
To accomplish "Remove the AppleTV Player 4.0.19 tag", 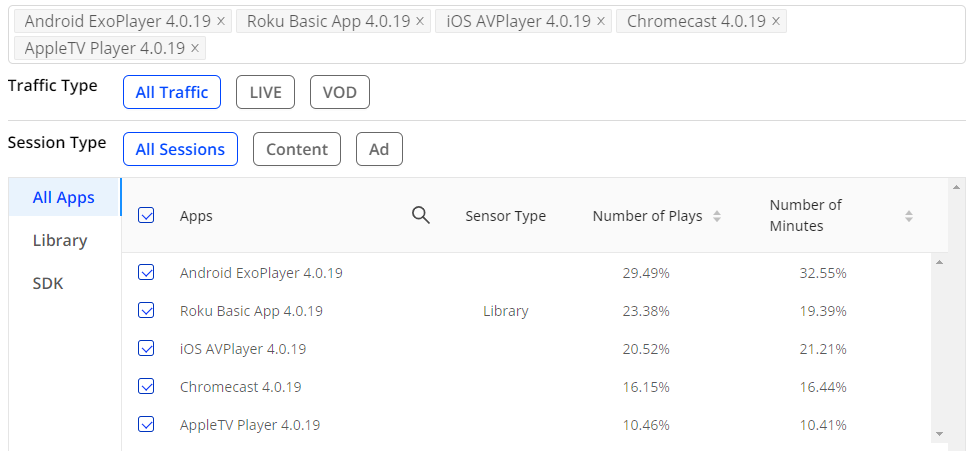I will pos(194,48).
